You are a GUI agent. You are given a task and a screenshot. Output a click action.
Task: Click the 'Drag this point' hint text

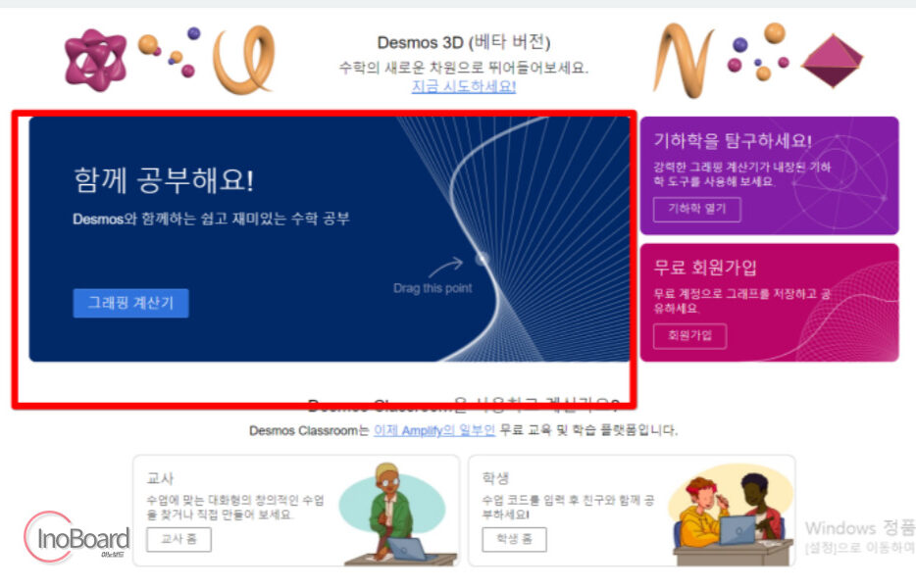[433, 288]
